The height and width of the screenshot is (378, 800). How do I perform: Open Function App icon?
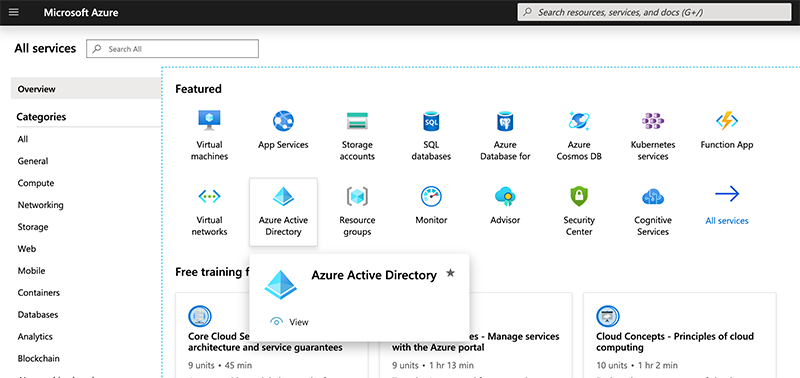click(x=727, y=121)
